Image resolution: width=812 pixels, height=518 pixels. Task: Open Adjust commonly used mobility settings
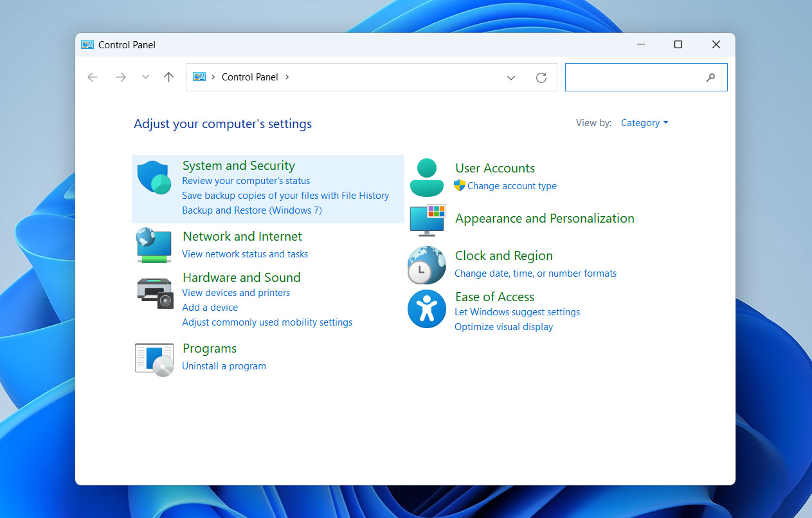coord(267,322)
